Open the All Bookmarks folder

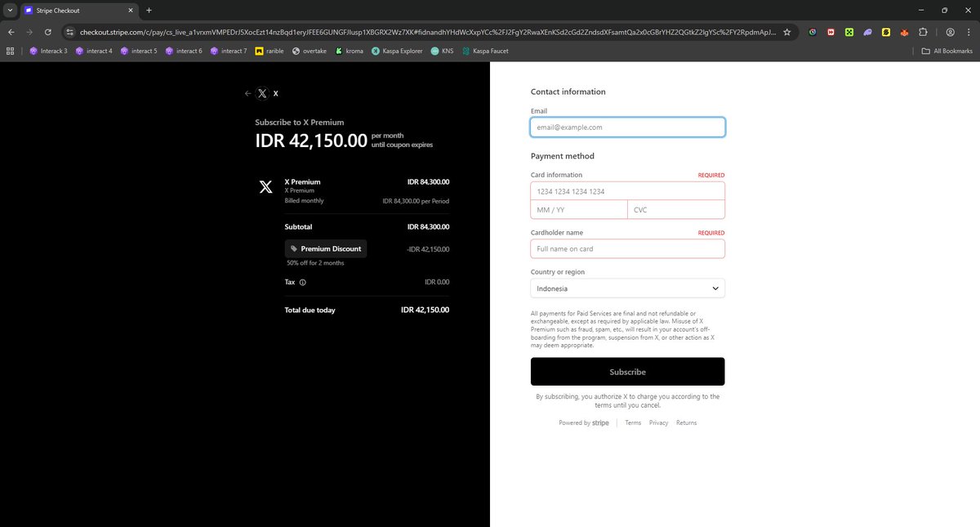click(x=947, y=51)
